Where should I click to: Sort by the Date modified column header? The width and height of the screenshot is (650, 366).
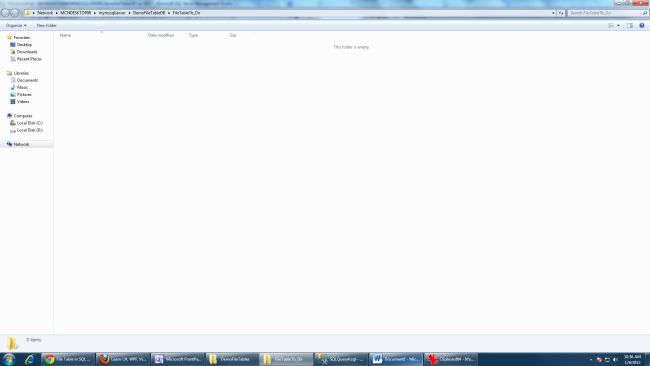(x=161, y=35)
